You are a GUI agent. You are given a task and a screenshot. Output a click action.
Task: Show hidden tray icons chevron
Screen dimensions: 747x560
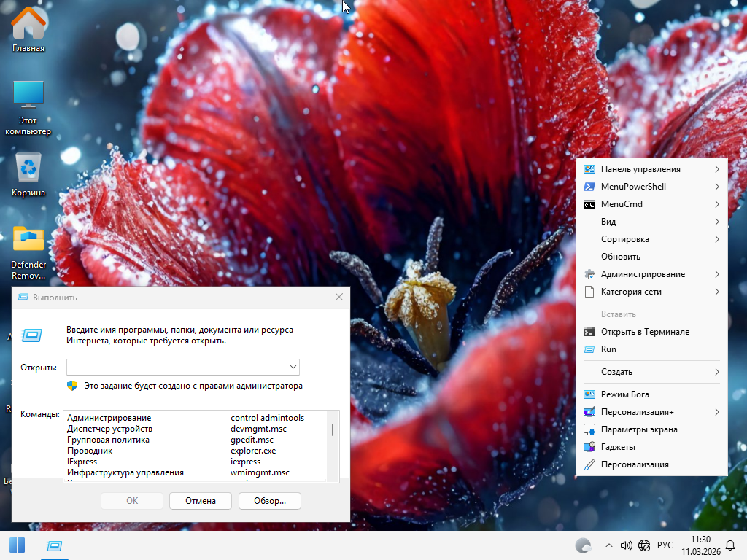[x=609, y=545]
